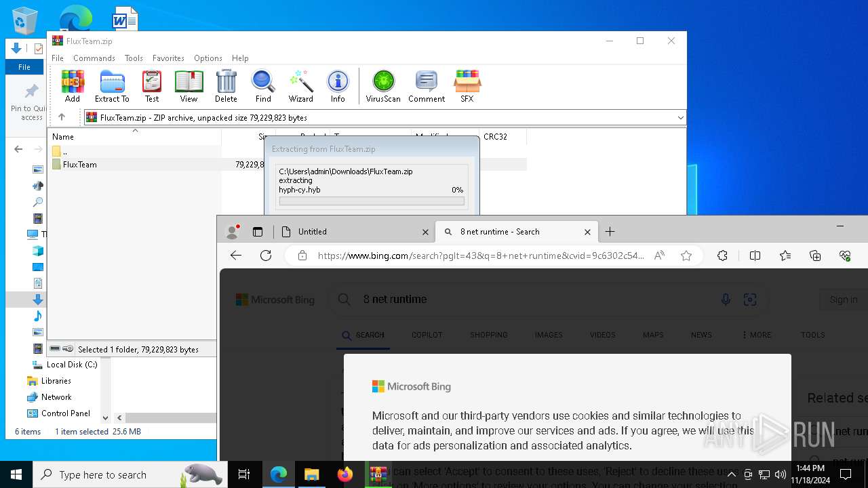
Task: Open the Favorites menu
Action: [x=168, y=58]
